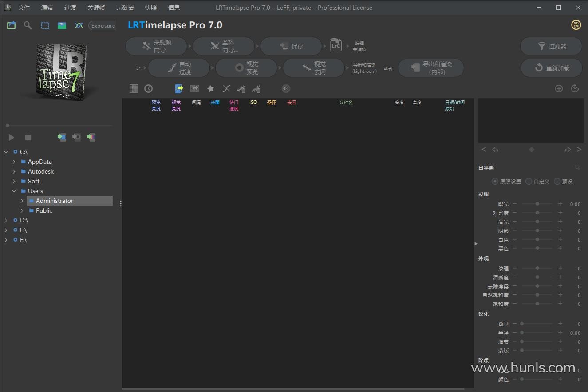This screenshot has width=588, height=392.
Task: Click the dashed rectangle selection icon
Action: point(45,25)
